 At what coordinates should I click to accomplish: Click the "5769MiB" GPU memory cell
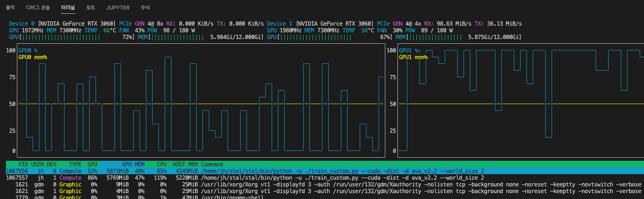click(118, 178)
